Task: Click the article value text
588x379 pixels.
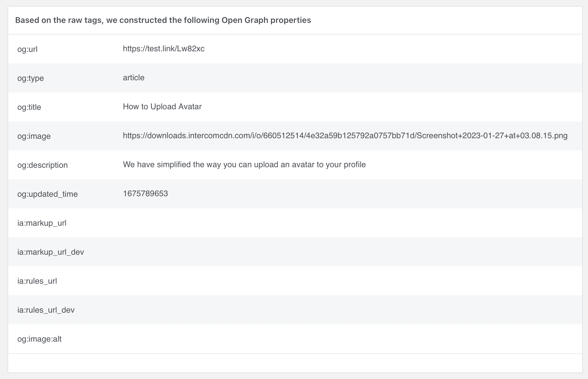Action: pos(133,78)
